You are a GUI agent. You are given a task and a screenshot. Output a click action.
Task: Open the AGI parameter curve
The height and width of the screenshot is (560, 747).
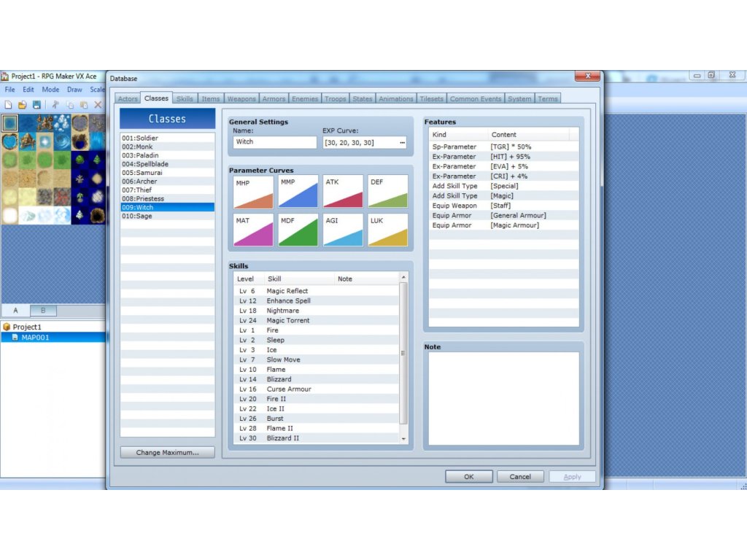(343, 230)
